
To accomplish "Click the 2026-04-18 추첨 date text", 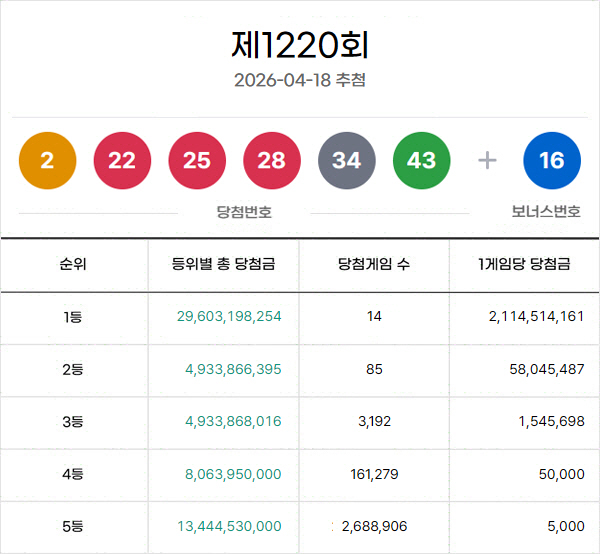I will (300, 80).
